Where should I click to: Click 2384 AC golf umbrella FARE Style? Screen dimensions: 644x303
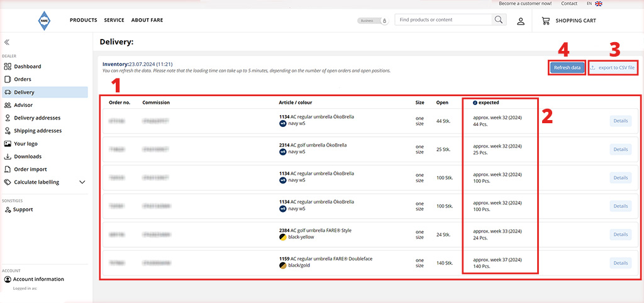(315, 230)
